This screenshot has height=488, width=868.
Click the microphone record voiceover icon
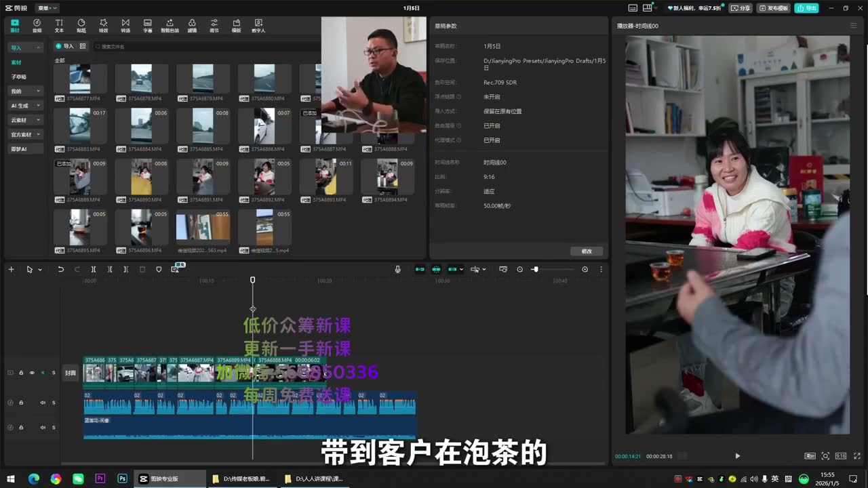tap(398, 269)
